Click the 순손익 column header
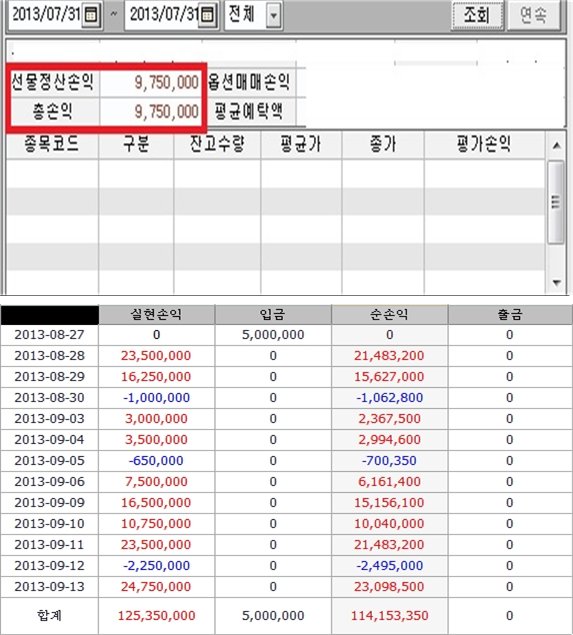 (390, 315)
